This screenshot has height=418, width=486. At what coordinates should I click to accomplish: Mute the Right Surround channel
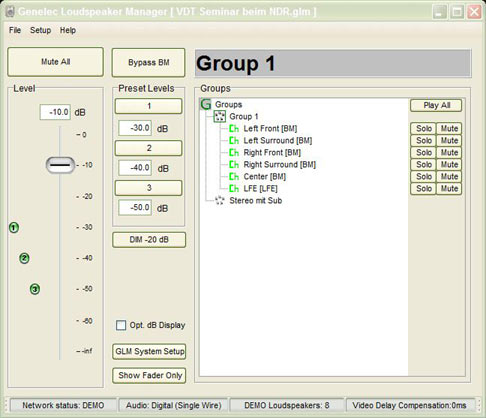(x=449, y=164)
